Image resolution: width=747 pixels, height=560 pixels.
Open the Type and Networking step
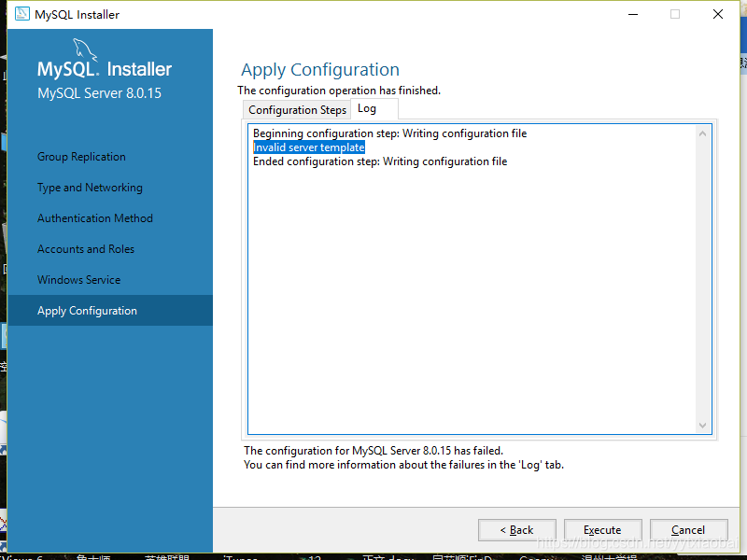(90, 188)
